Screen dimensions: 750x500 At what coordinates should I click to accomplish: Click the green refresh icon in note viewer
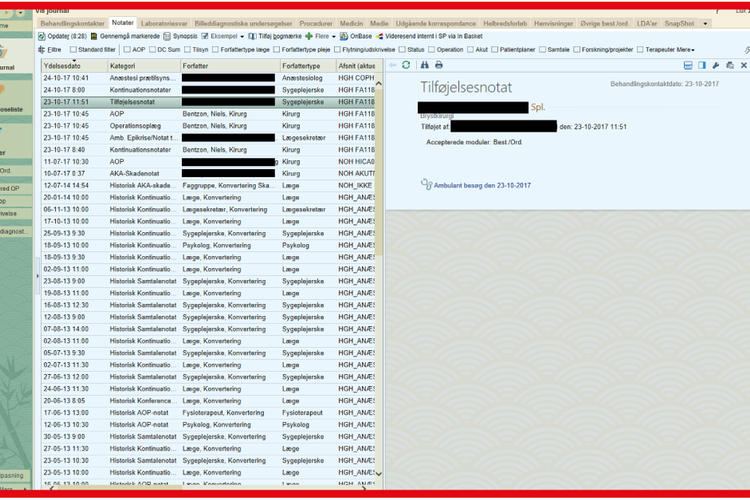(x=406, y=65)
